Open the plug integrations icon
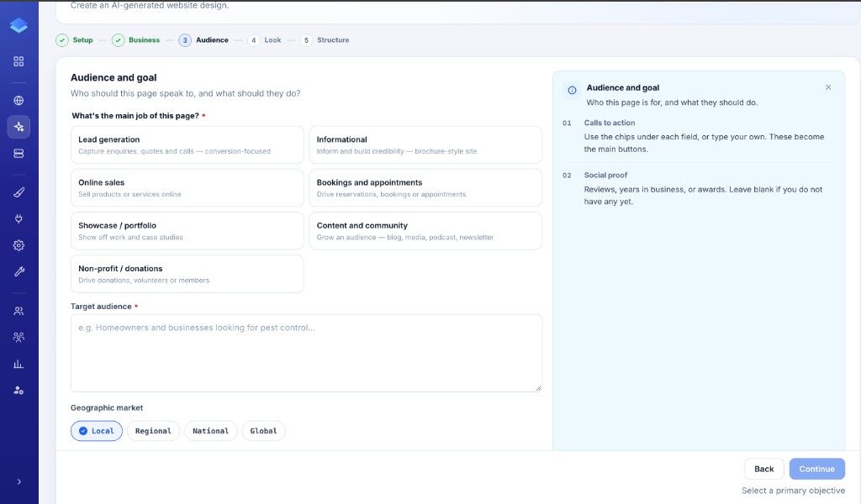This screenshot has height=504, width=861. (x=18, y=219)
